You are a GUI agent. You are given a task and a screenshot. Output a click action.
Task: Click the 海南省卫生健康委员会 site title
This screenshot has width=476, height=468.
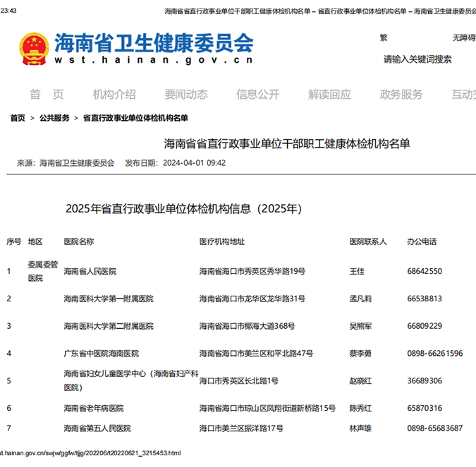pos(154,43)
